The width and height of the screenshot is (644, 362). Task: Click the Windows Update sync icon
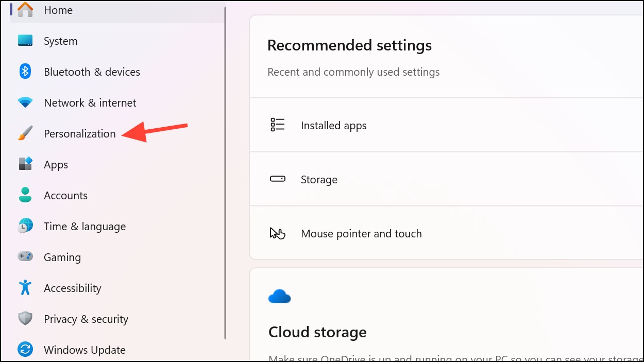(25, 350)
